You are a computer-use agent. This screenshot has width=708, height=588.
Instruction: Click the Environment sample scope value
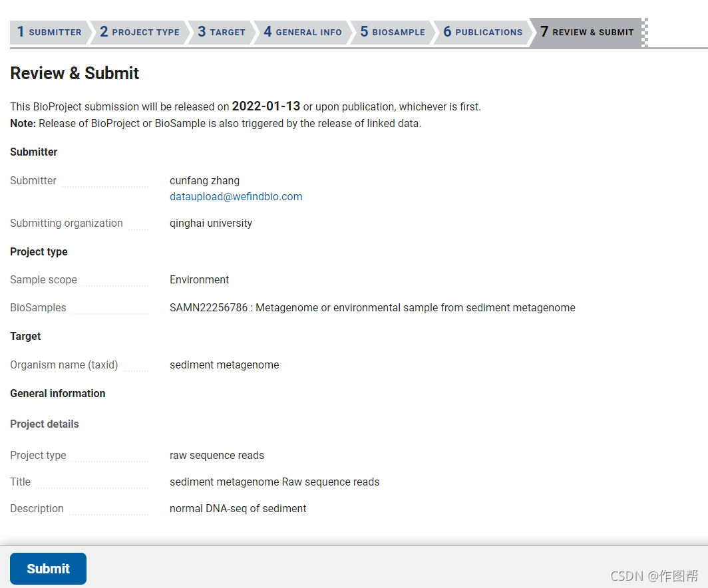(x=199, y=280)
